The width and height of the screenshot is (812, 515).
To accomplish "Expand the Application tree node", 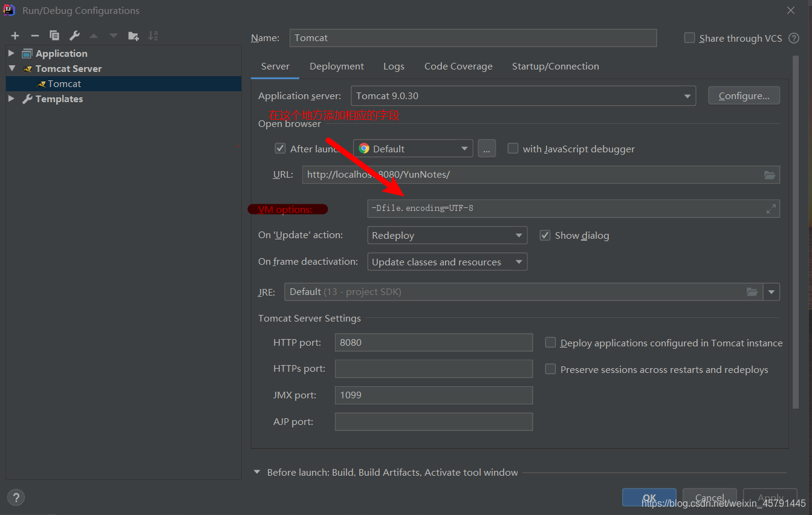I will 11,53.
